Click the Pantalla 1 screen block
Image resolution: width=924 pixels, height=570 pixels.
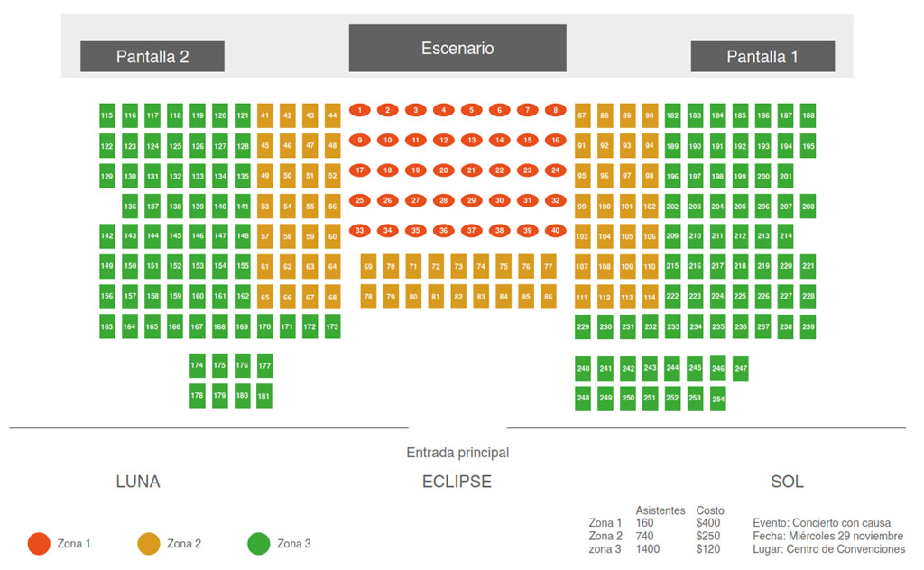pos(762,56)
